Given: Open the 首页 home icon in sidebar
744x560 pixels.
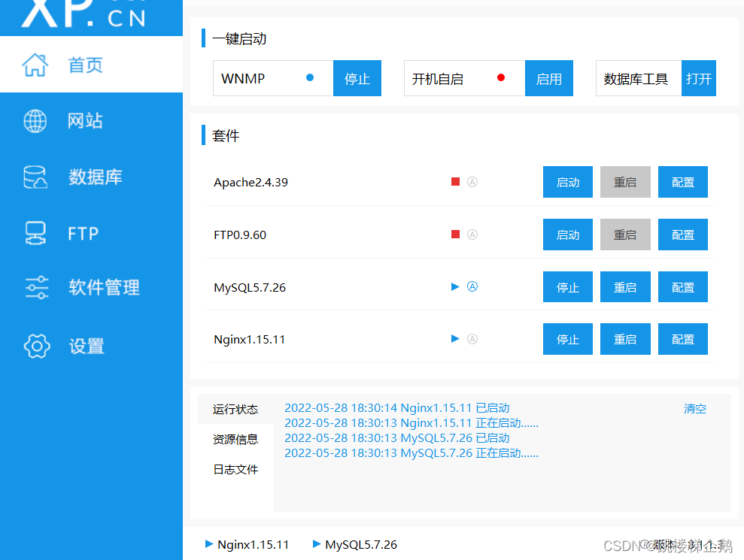Looking at the screenshot, I should point(35,65).
